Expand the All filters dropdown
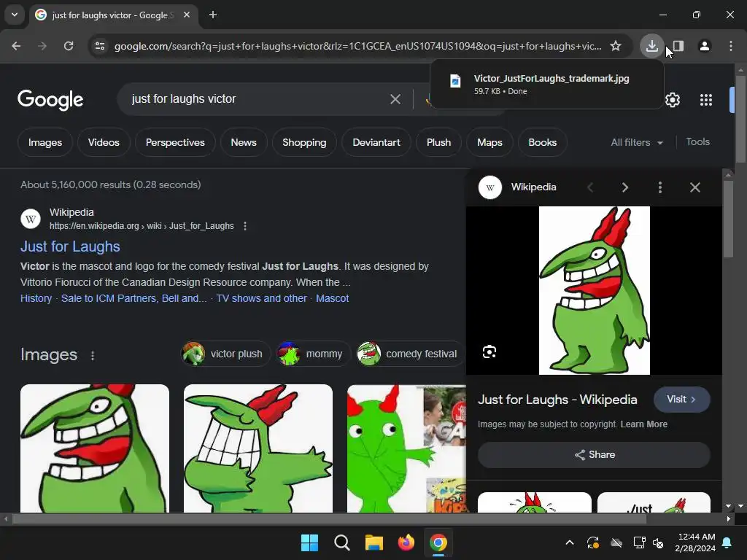Viewport: 747px width, 560px height. pos(637,142)
